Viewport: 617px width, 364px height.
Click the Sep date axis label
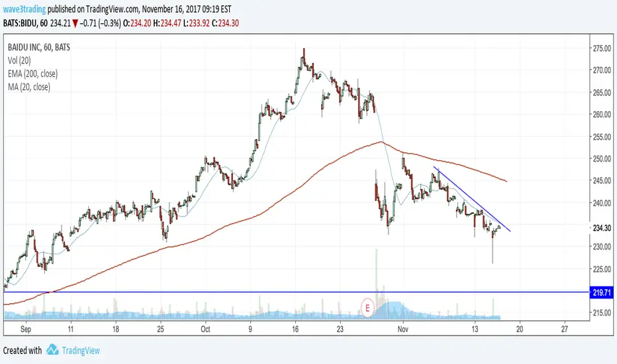pyautogui.click(x=26, y=329)
